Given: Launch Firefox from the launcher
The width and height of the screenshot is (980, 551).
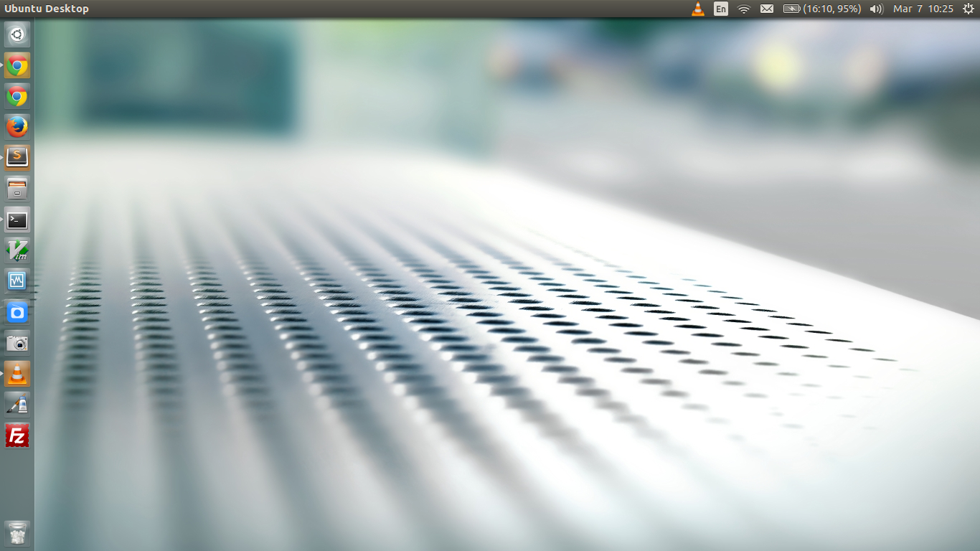Looking at the screenshot, I should tap(17, 127).
